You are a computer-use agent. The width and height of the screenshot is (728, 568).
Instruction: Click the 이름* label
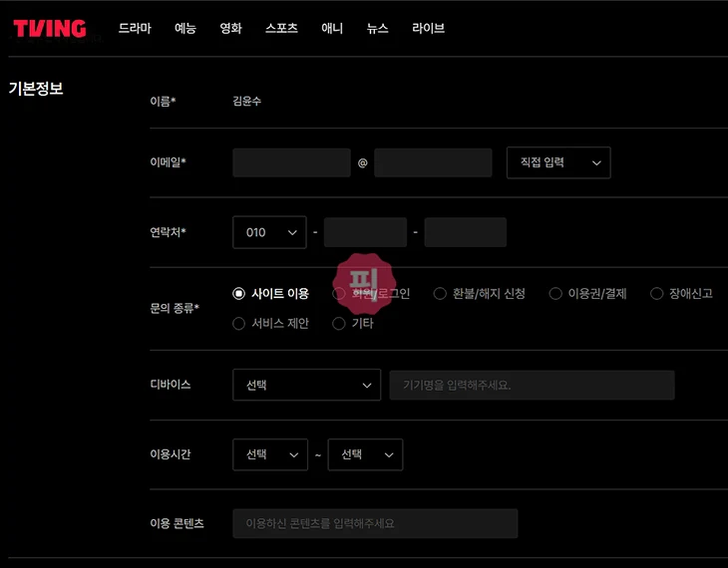click(x=163, y=101)
